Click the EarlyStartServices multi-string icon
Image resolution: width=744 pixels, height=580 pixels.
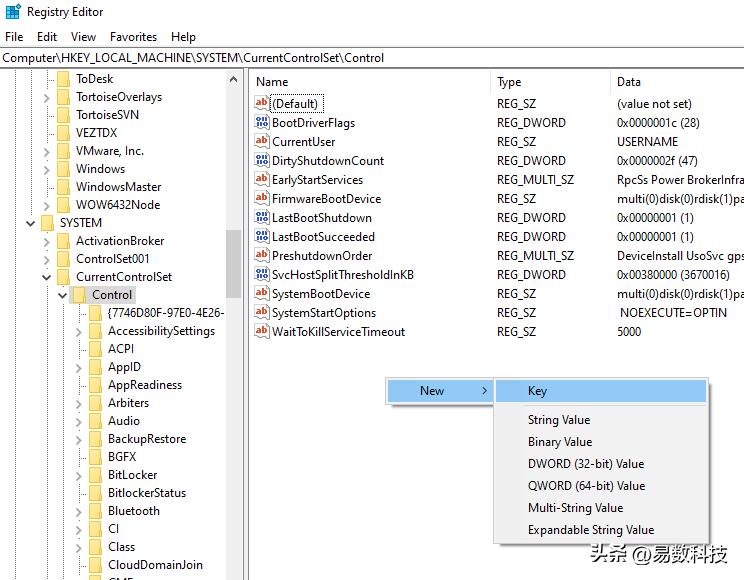click(262, 180)
